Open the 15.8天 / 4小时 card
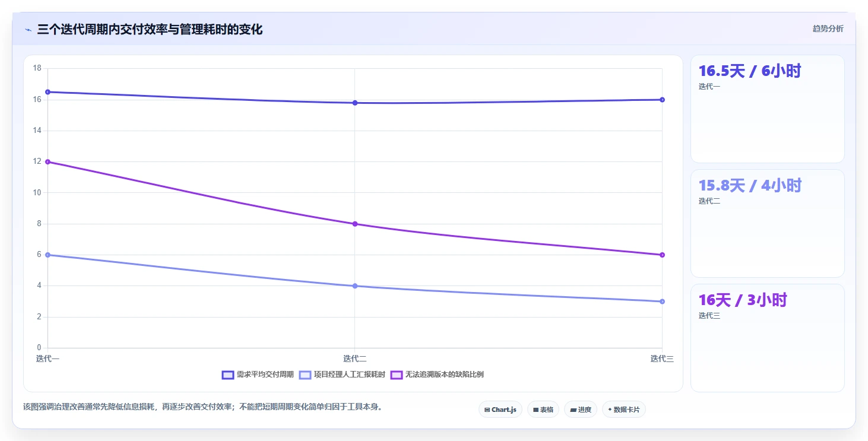This screenshot has height=441, width=868. (767, 223)
